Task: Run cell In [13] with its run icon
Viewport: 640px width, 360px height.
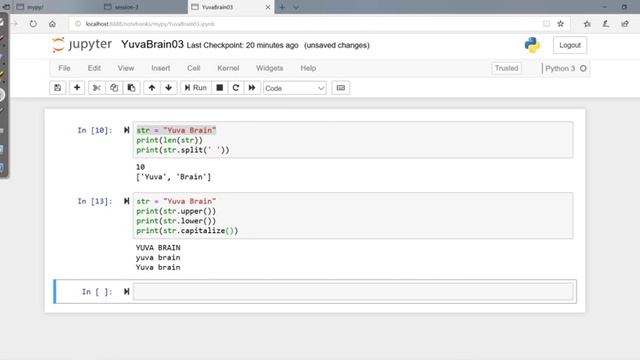Action: coord(127,201)
